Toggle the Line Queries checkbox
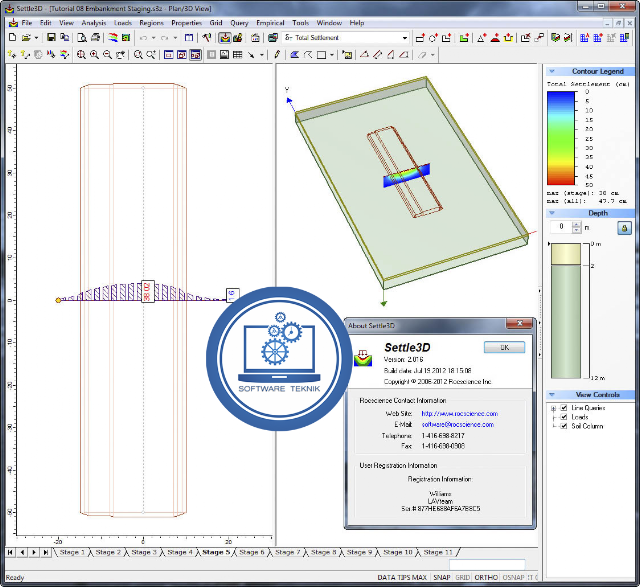 pyautogui.click(x=564, y=408)
